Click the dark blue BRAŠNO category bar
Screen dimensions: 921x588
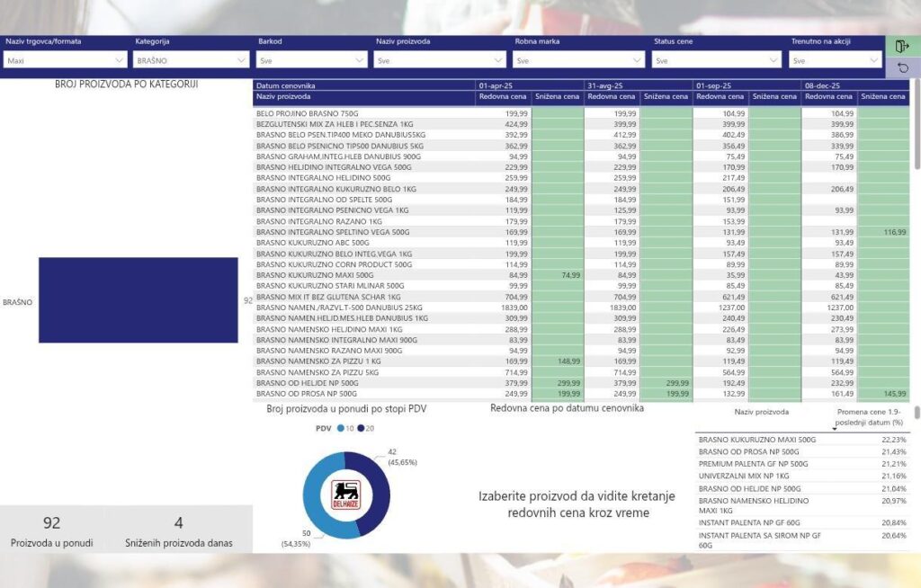pos(138,300)
